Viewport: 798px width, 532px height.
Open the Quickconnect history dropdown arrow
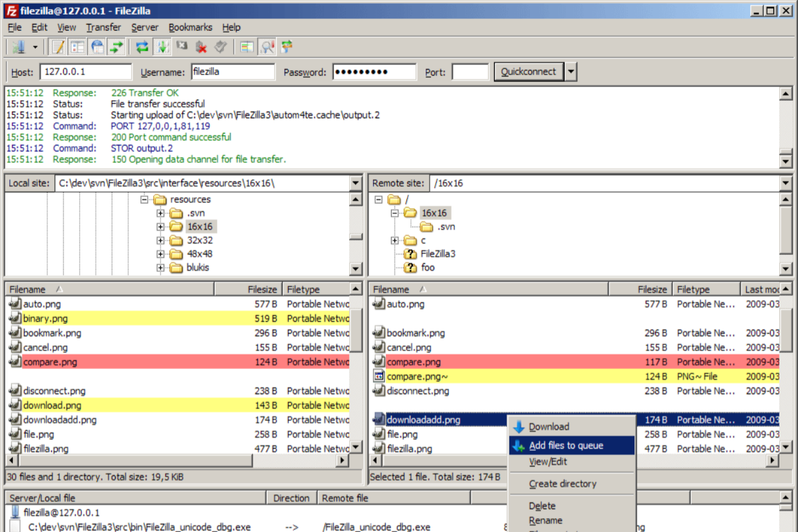pyautogui.click(x=571, y=72)
